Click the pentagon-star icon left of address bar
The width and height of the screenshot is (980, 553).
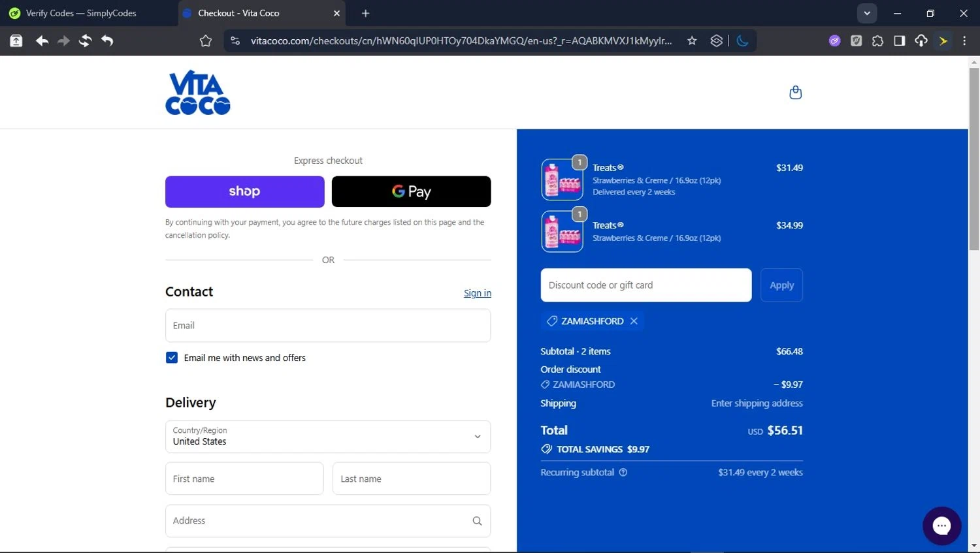point(206,40)
